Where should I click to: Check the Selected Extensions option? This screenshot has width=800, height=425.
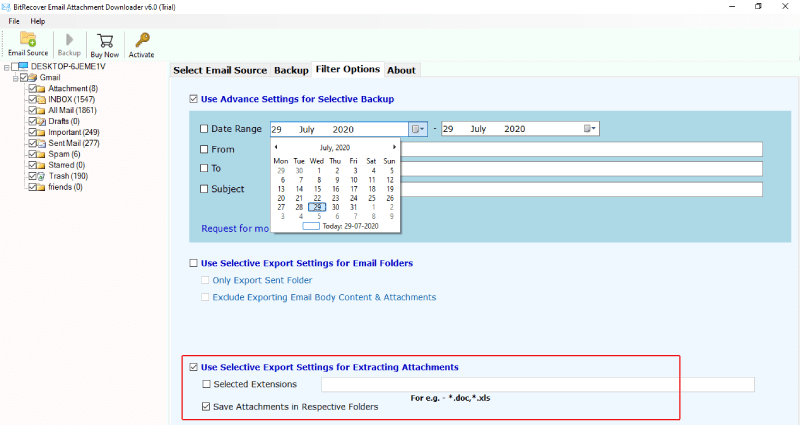206,384
